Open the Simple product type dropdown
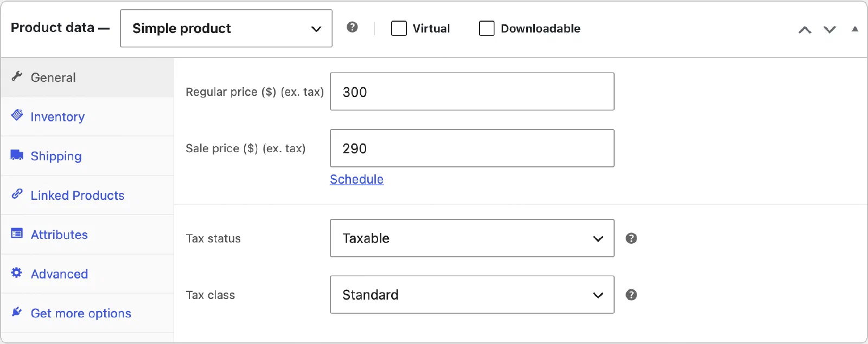The image size is (868, 344). (226, 28)
